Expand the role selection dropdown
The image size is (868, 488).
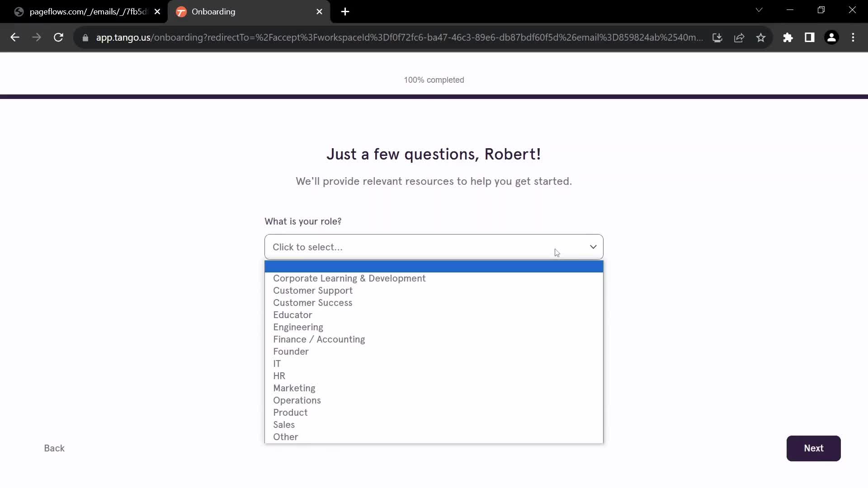(x=434, y=247)
